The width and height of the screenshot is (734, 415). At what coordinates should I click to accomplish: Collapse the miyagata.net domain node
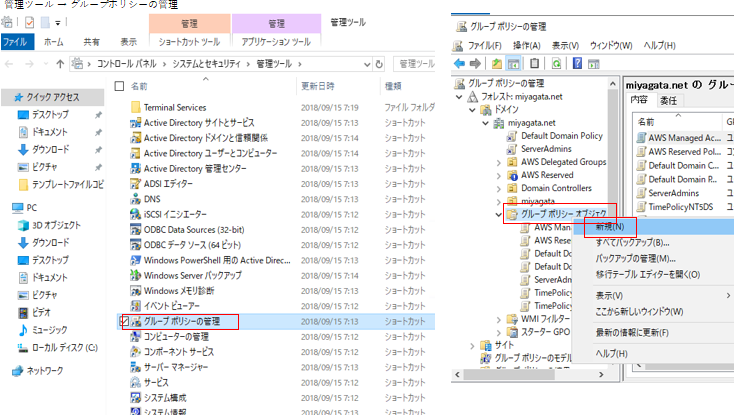coord(485,123)
